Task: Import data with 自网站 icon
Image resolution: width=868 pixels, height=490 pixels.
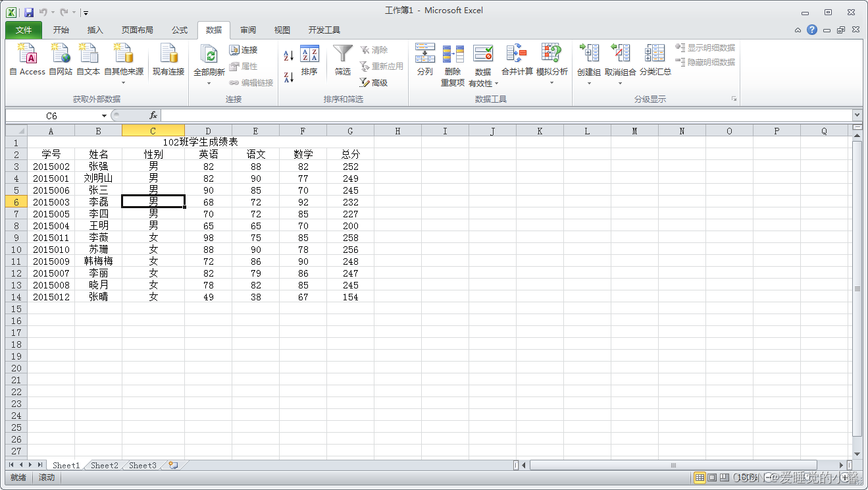Action: tap(61, 60)
